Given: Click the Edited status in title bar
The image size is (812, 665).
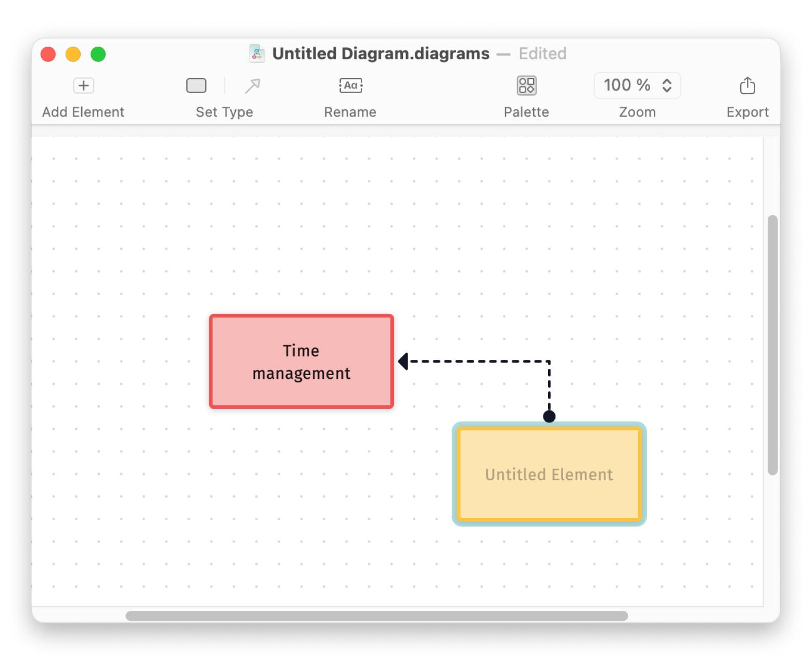Looking at the screenshot, I should pyautogui.click(x=542, y=54).
